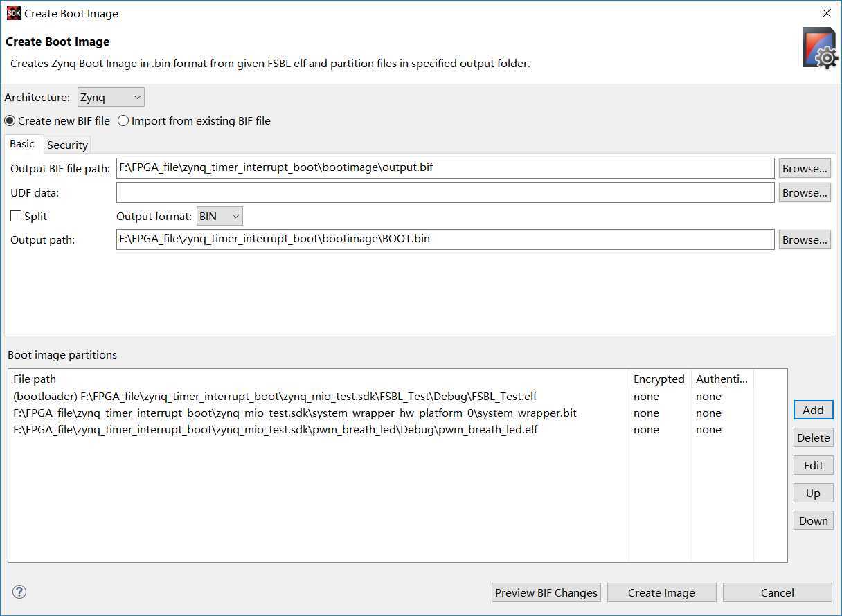Click the SDK icon in title bar
Screen dimensions: 842x616
pos(13,13)
